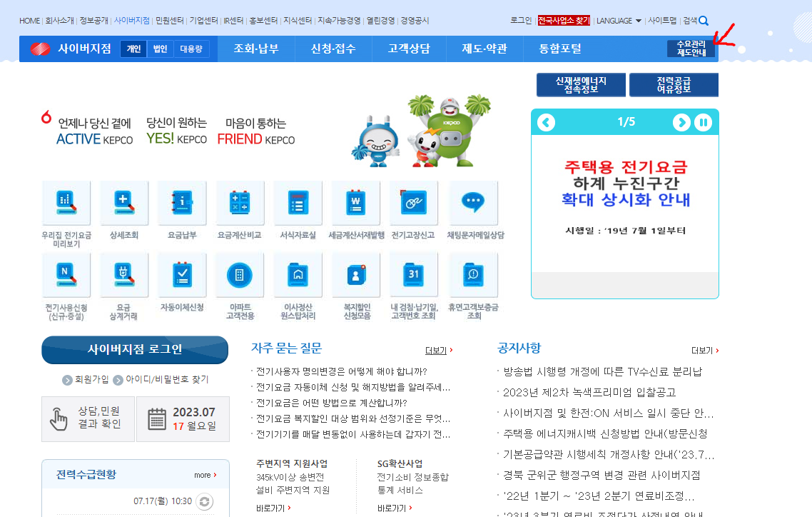The height and width of the screenshot is (517, 812).
Task: Click the 사이트맵 link
Action: [662, 21]
